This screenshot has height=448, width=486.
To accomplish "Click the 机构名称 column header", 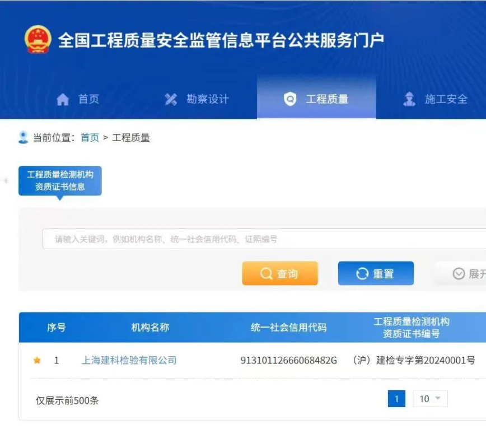I will (x=150, y=328).
